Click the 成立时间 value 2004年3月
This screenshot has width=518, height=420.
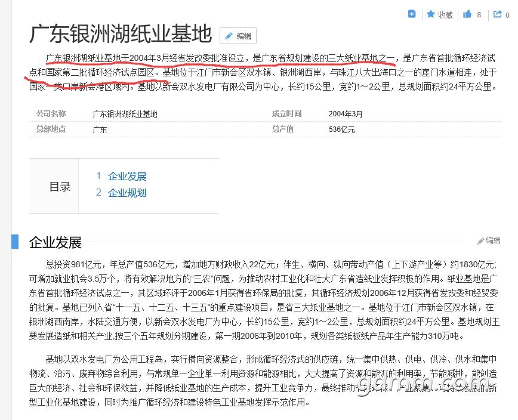coord(346,114)
